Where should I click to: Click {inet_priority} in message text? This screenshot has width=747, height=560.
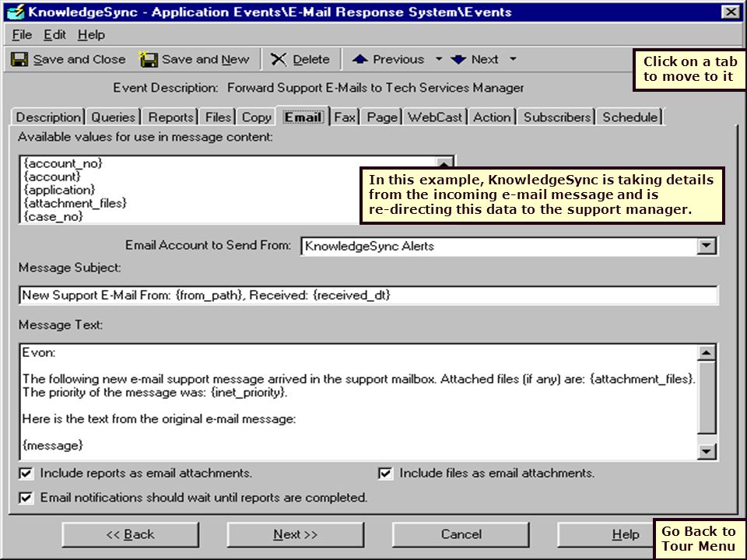[248, 393]
